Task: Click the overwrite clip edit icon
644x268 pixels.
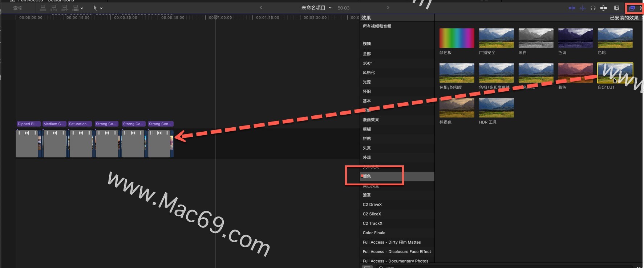Action: [x=76, y=8]
